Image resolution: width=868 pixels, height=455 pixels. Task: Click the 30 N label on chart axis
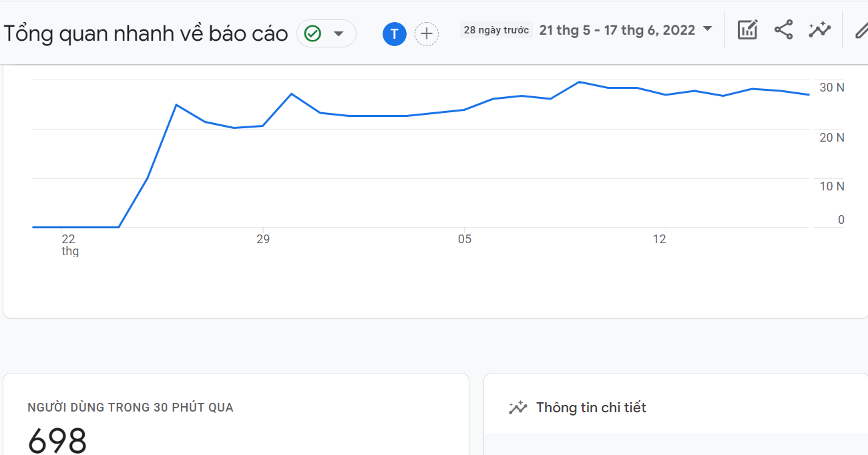tap(832, 88)
